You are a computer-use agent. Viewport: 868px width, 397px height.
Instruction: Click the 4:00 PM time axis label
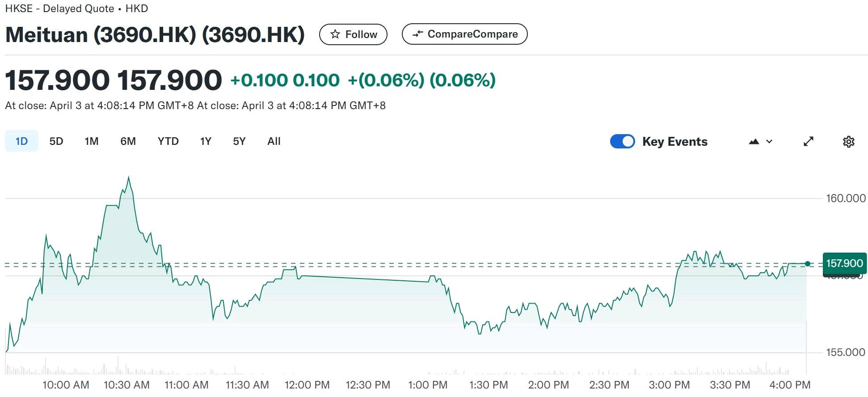pyautogui.click(x=790, y=385)
